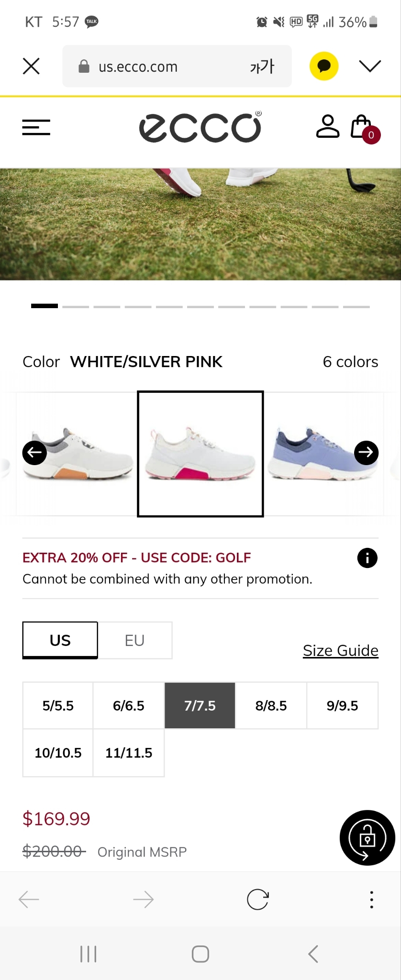Image resolution: width=401 pixels, height=980 pixels.
Task: Jump to the second image indicator
Action: (x=76, y=306)
